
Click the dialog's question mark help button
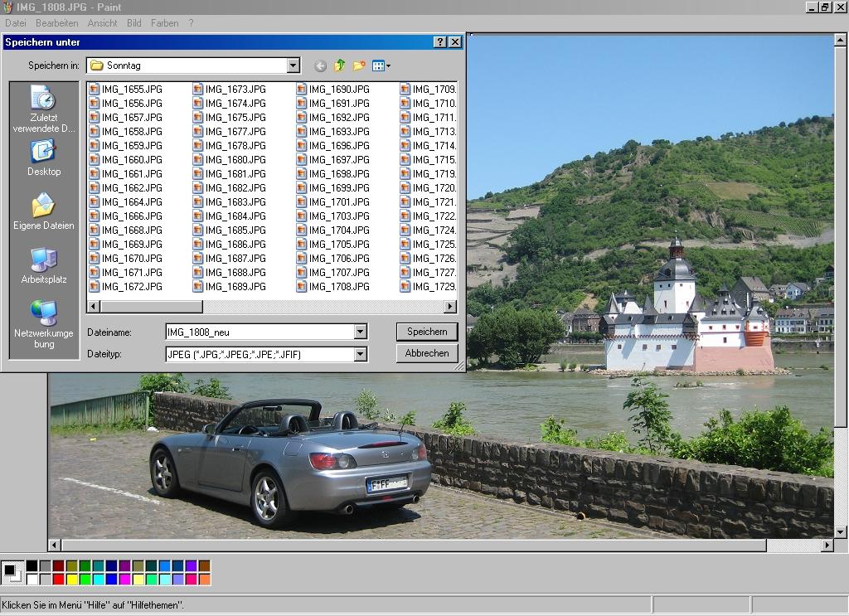[x=439, y=42]
